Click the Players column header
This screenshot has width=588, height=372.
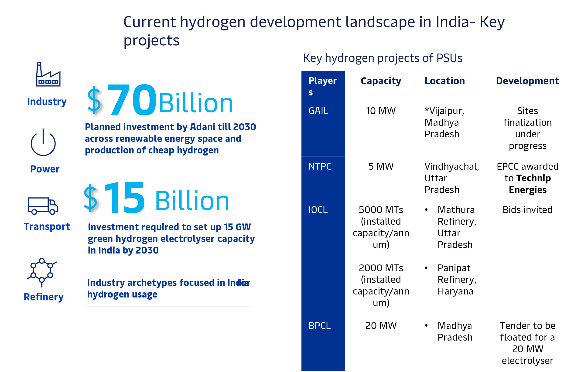click(323, 86)
